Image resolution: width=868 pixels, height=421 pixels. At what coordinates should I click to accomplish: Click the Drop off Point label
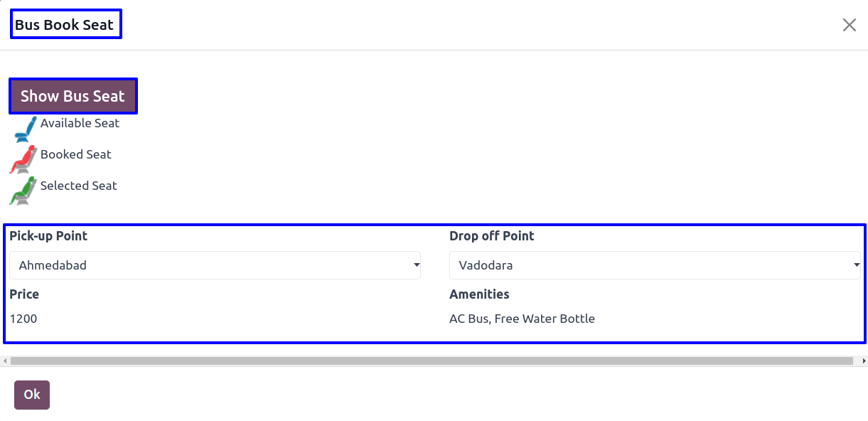491,236
